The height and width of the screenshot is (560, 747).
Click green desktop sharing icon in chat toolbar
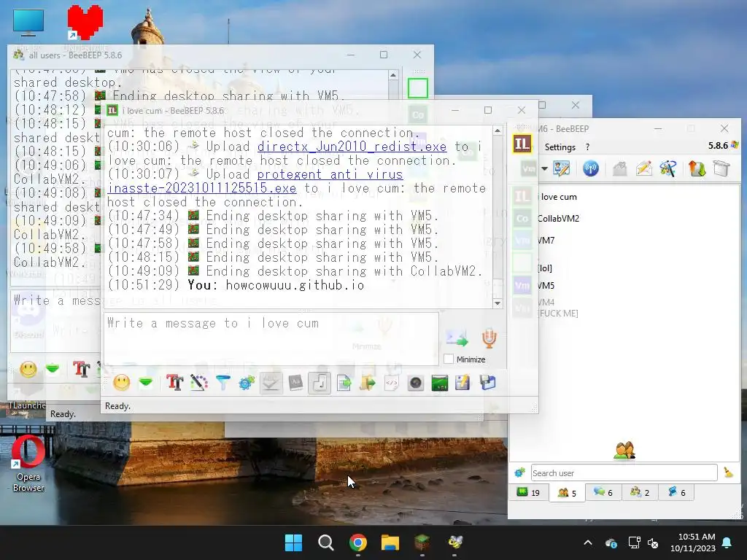tap(439, 383)
